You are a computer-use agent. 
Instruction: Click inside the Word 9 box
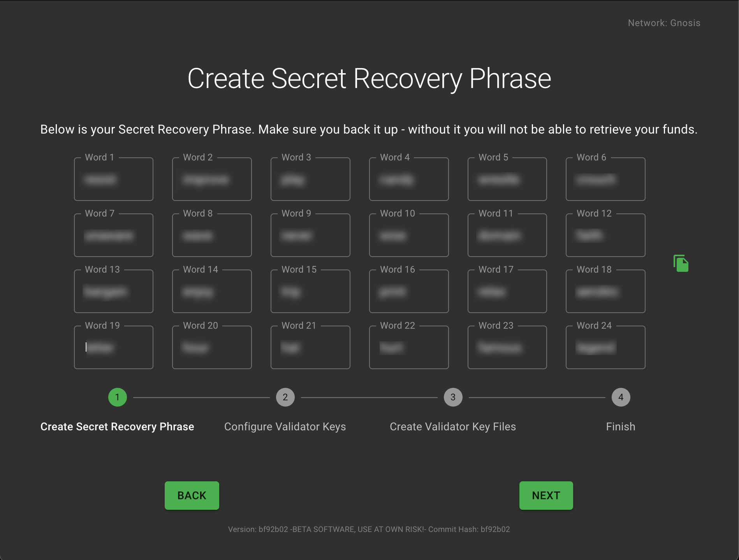(x=310, y=236)
